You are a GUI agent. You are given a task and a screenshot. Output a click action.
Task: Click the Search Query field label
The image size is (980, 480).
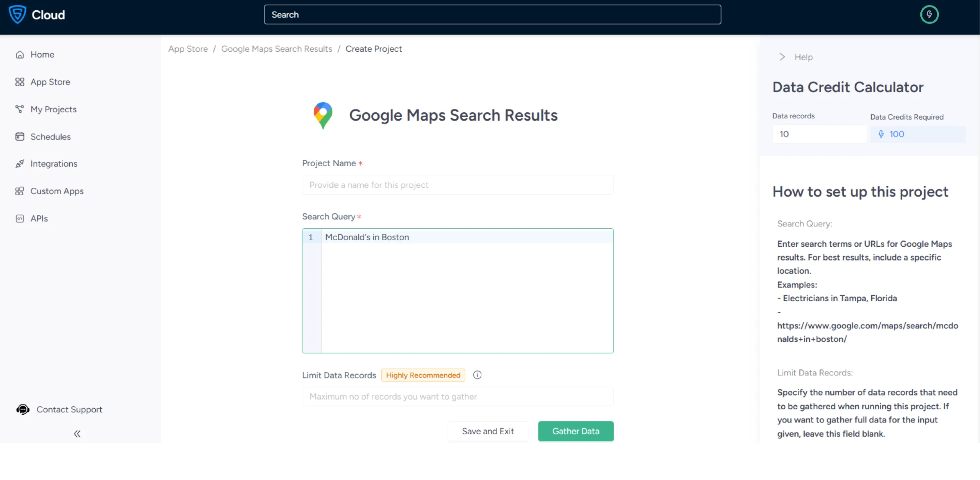329,216
